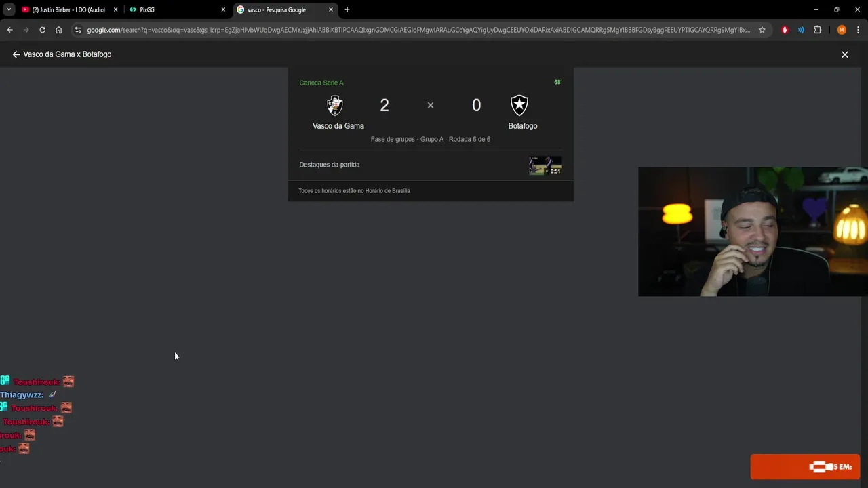Click the 68' match minute indicator
The image size is (868, 488).
(x=558, y=82)
